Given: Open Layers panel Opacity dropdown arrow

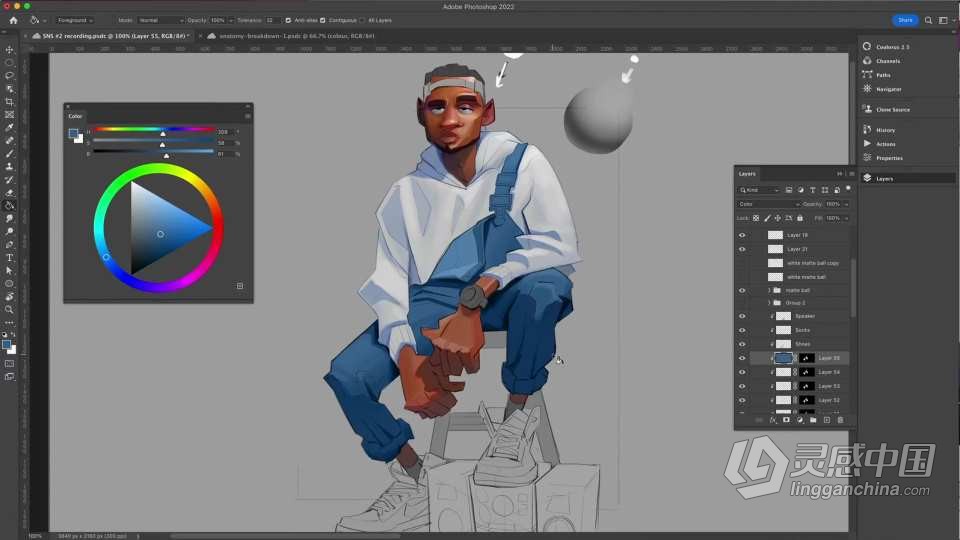Looking at the screenshot, I should click(x=846, y=204).
